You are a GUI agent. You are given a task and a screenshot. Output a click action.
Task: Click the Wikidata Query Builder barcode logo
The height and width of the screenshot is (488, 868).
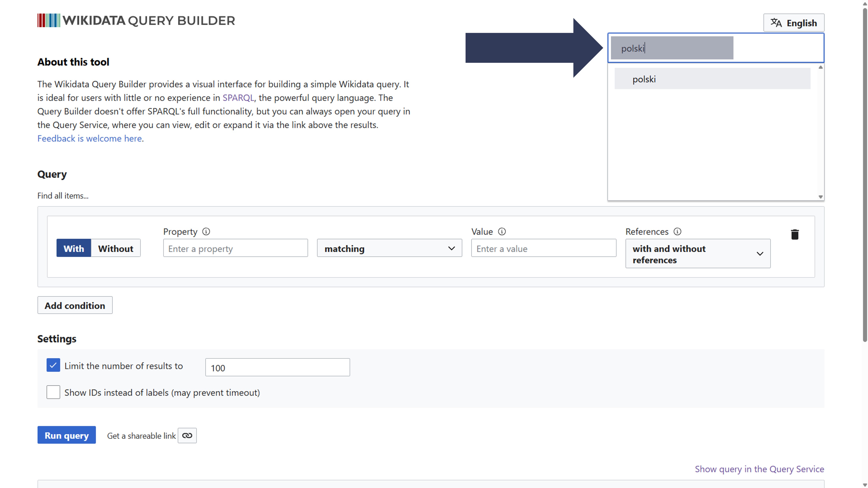49,21
